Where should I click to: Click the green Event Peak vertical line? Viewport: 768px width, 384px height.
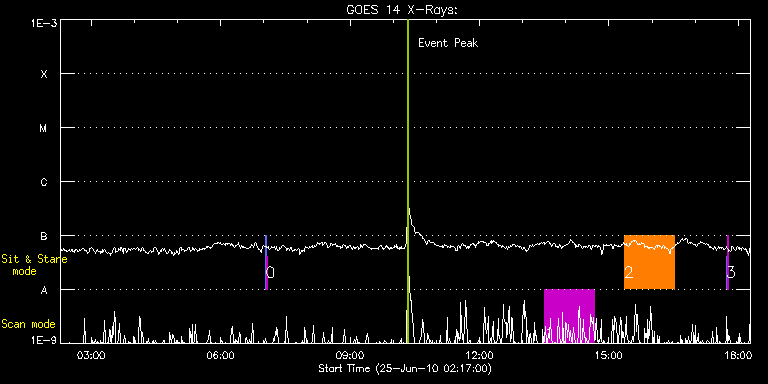pos(408,181)
